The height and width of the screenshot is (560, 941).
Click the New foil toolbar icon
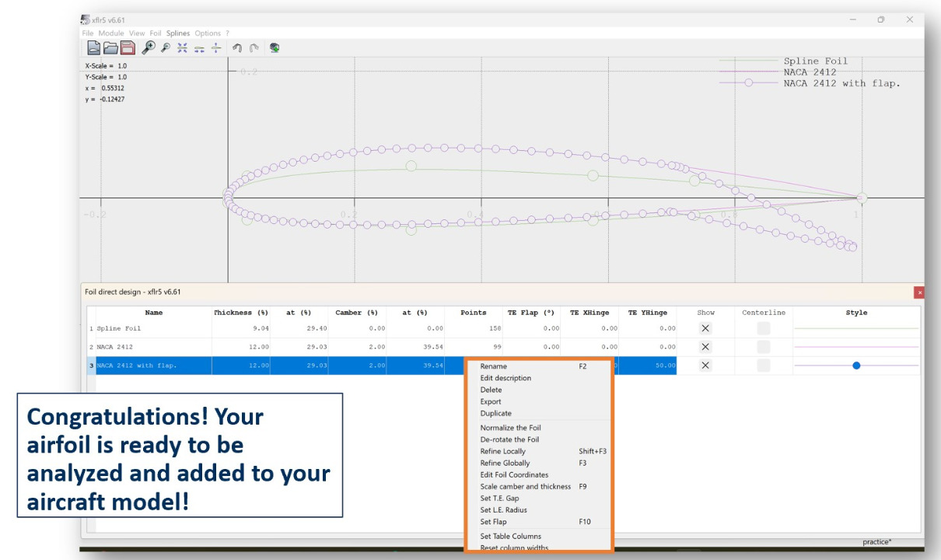tap(93, 48)
